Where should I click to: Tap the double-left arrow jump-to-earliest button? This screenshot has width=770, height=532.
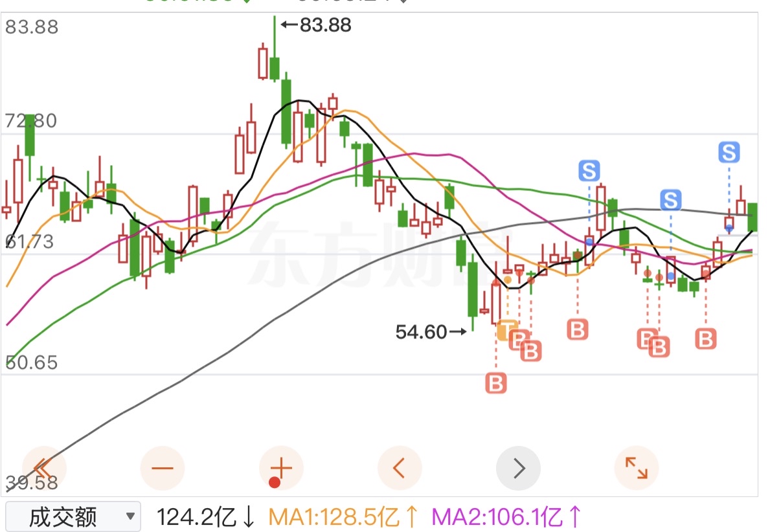pyautogui.click(x=43, y=468)
